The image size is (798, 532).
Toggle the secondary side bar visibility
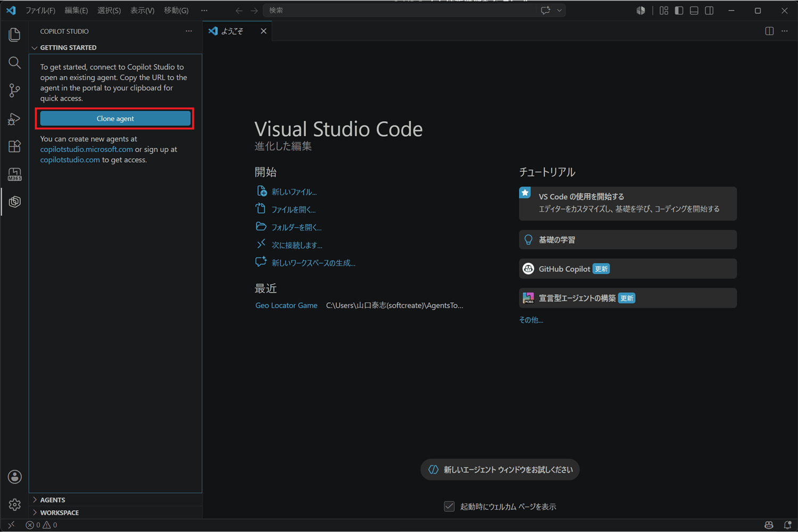709,11
